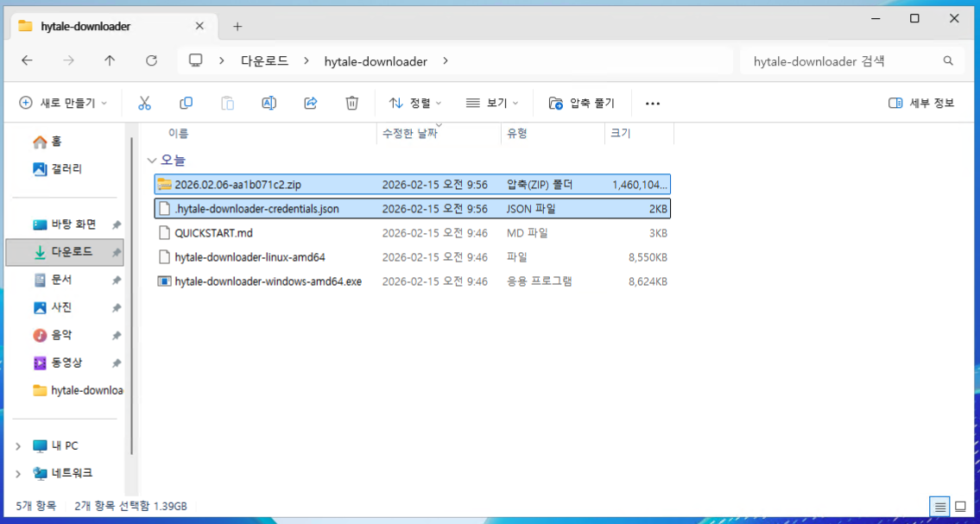Viewport: 980px width, 524px height.
Task: Click the Rename icon in toolbar
Action: 269,103
